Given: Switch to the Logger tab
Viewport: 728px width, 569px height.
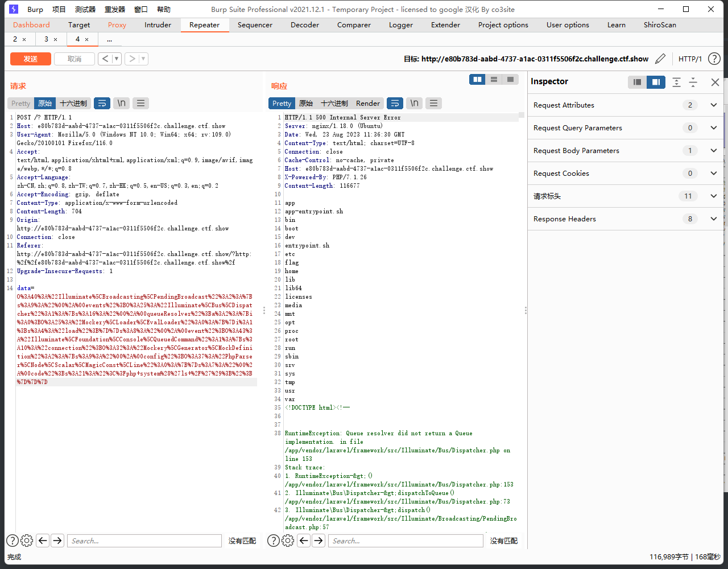Looking at the screenshot, I should (x=401, y=25).
